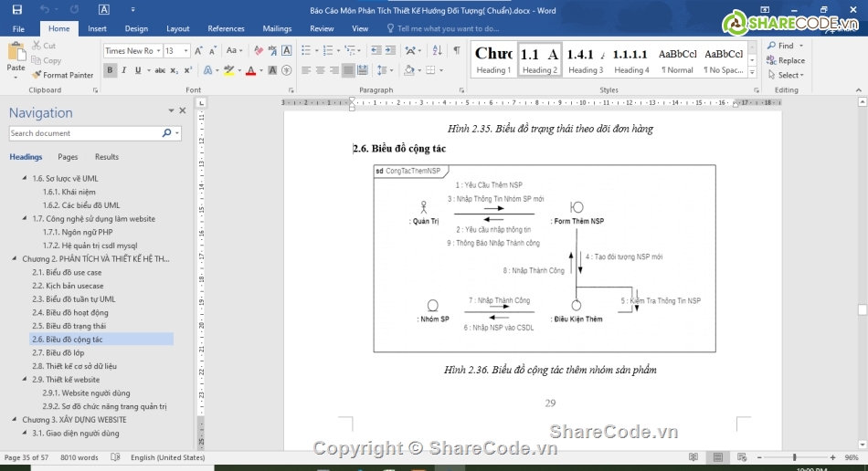
Task: Open the font size dropdown
Action: pyautogui.click(x=186, y=51)
